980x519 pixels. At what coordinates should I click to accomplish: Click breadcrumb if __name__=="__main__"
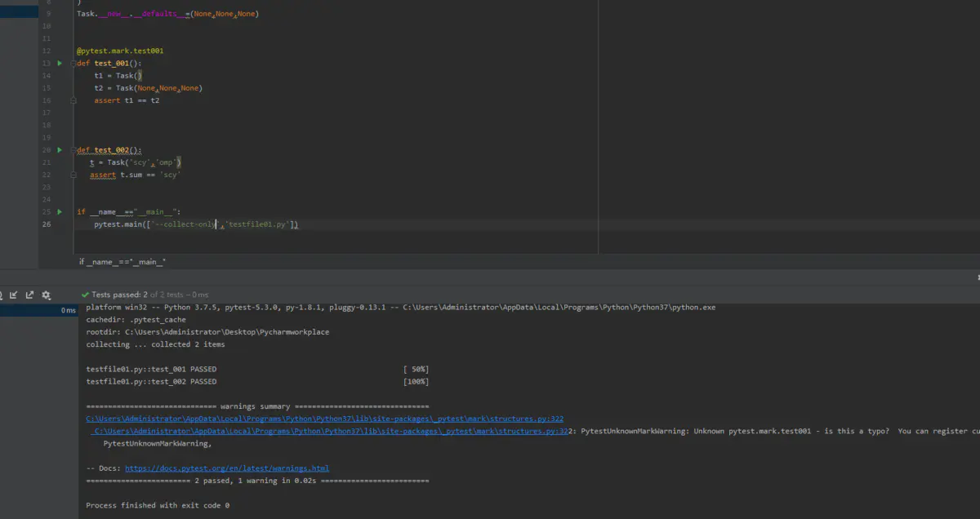[x=122, y=261]
